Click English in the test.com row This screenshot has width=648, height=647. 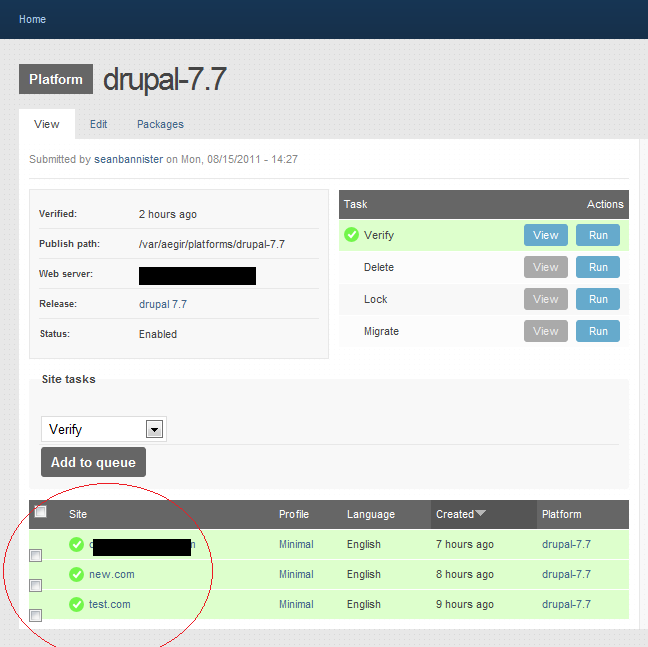tap(364, 604)
